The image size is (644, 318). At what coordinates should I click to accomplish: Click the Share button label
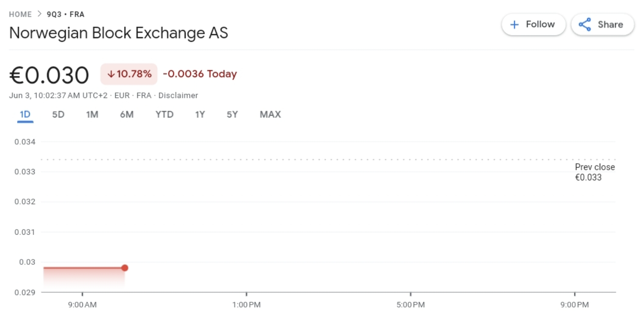click(x=610, y=25)
